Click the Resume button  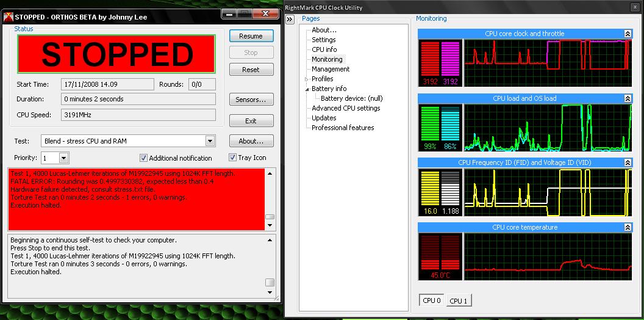(251, 36)
